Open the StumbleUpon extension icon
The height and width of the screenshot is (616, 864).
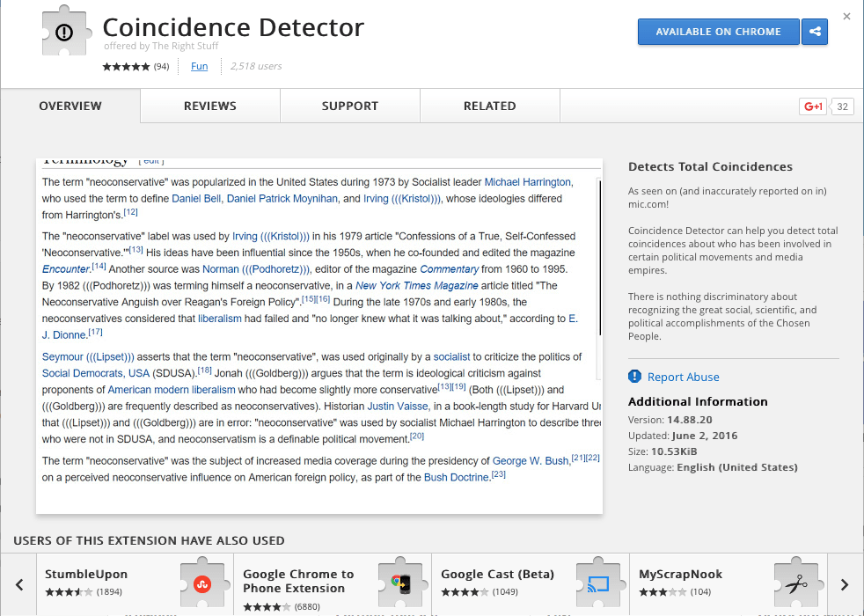tap(201, 583)
